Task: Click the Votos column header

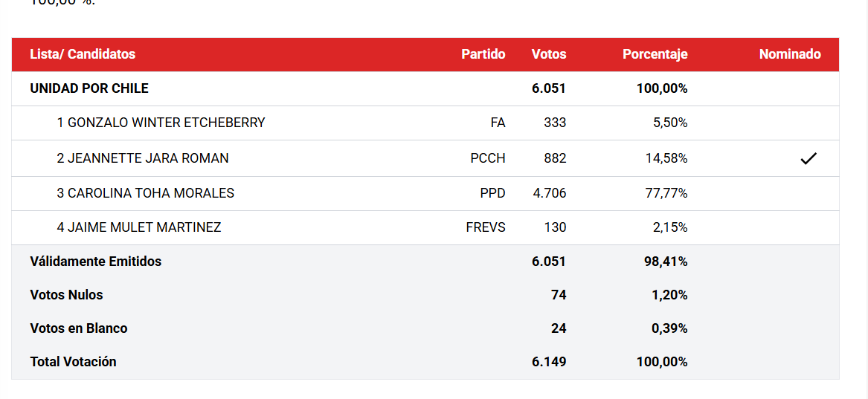Action: pos(549,54)
